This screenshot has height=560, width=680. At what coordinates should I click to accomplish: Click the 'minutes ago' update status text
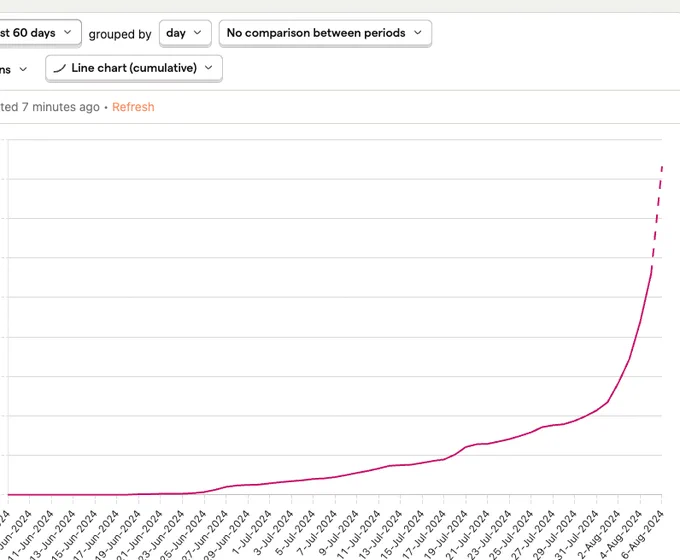50,107
